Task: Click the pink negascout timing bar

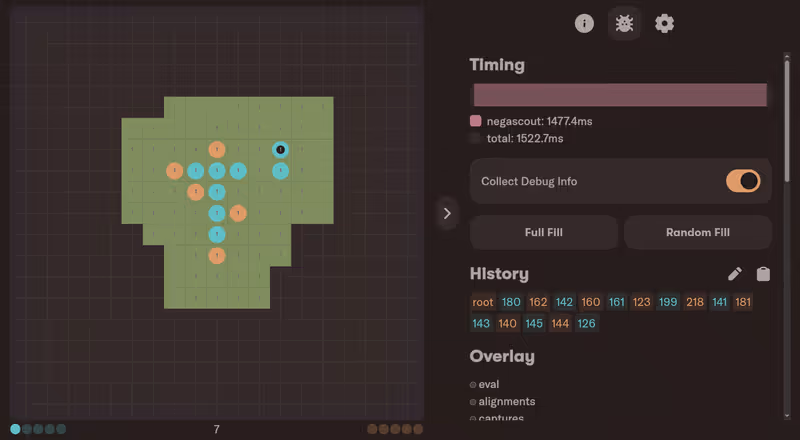Action: 620,95
